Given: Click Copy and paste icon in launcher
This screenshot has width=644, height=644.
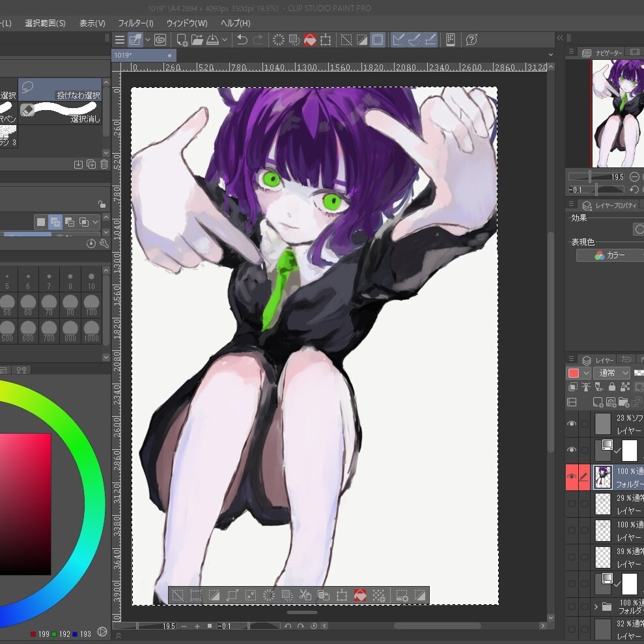Looking at the screenshot, I should point(324,595).
